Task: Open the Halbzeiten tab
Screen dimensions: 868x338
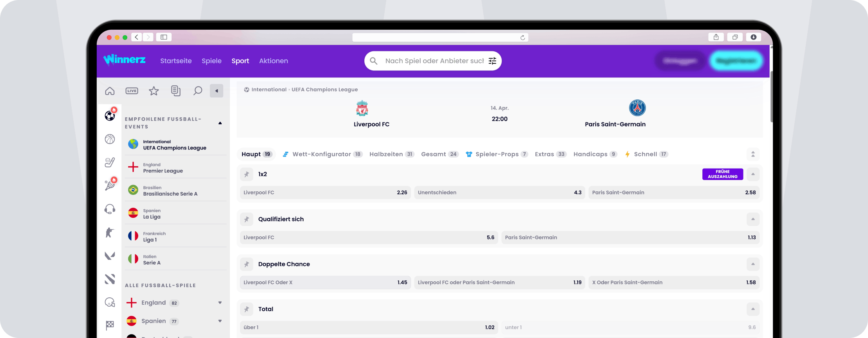Action: click(x=392, y=154)
